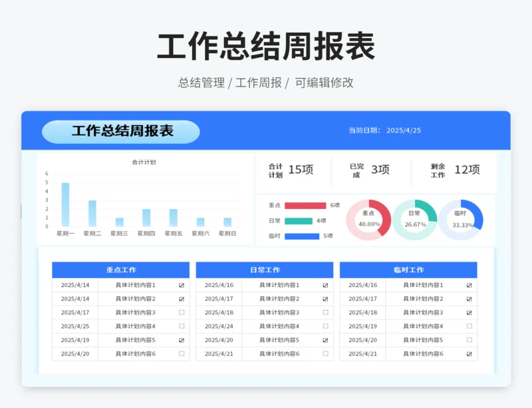Click subtitle text 可编辑修改
The height and width of the screenshot is (408, 532).
tap(324, 83)
